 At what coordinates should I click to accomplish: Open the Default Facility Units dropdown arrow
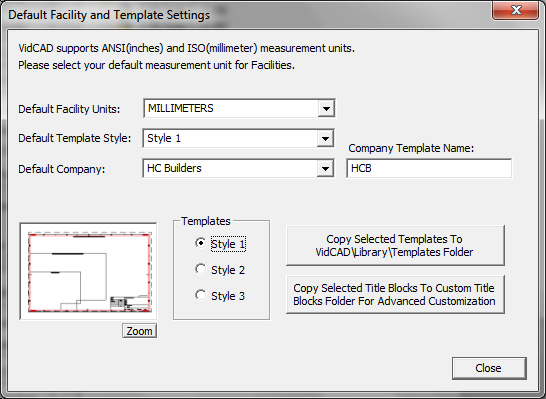pyautogui.click(x=326, y=109)
